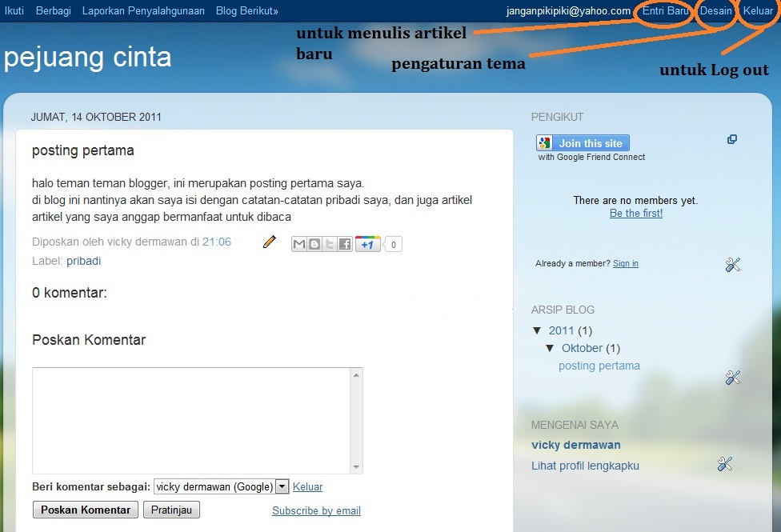Click the BlogThis! share icon
Viewport: 781px width, 532px height.
tap(314, 244)
